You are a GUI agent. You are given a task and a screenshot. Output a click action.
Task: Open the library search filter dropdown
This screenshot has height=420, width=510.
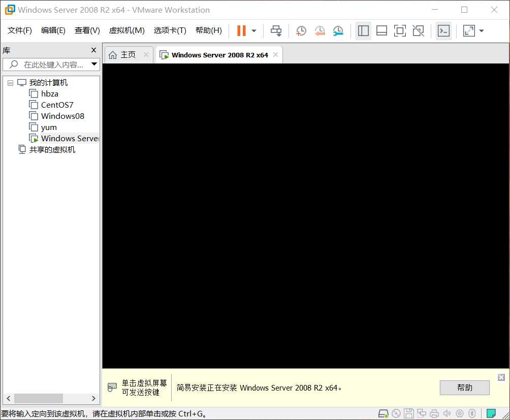tap(94, 64)
